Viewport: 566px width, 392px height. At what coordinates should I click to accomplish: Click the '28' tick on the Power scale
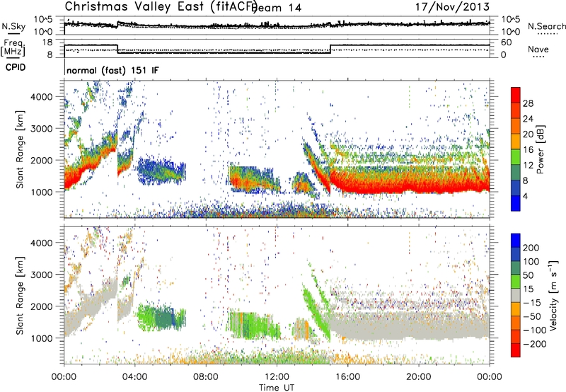point(528,103)
